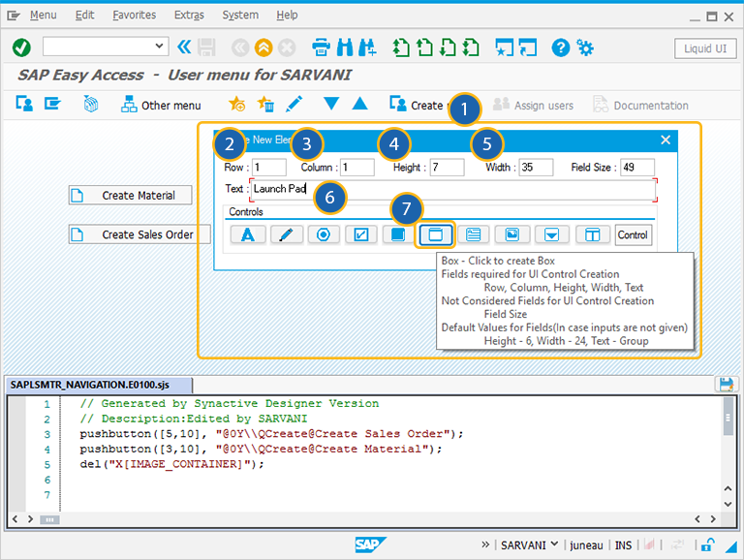The image size is (744, 560).
Task: Click the orange Exit up-arrow icon
Action: tap(263, 47)
